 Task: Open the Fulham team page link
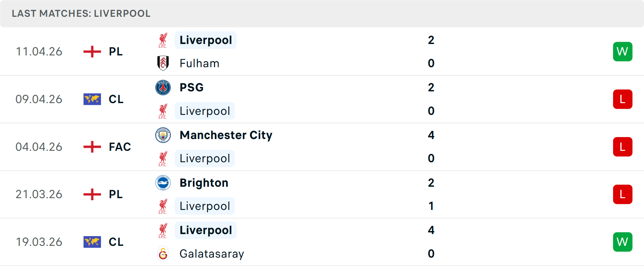tap(199, 63)
